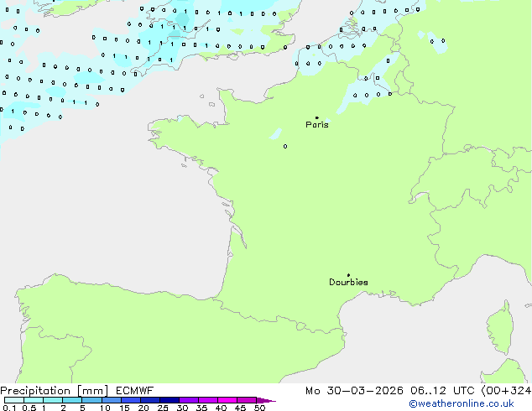The width and height of the screenshot is (532, 411).
Task: Click the black dot marking Paris
Action: [x=317, y=117]
